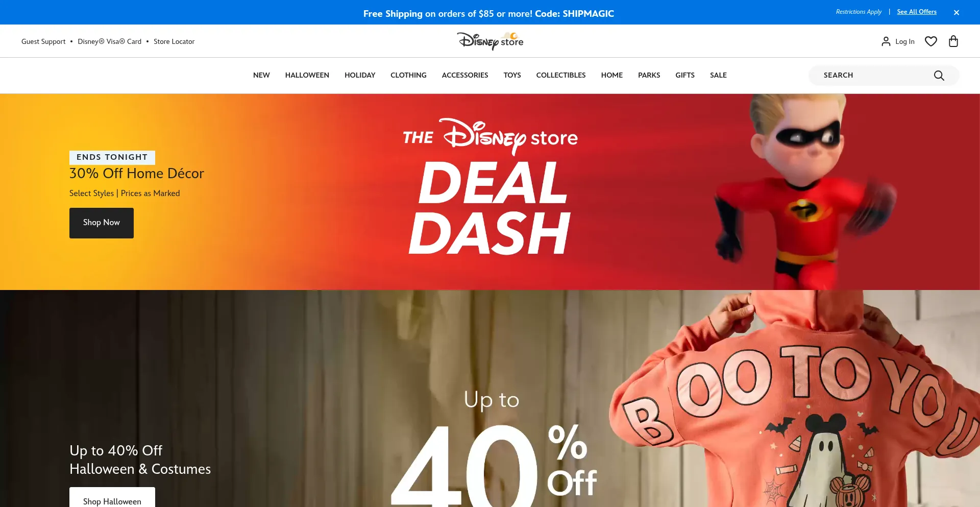This screenshot has width=980, height=507.
Task: Focus the Search input field
Action: coord(875,76)
